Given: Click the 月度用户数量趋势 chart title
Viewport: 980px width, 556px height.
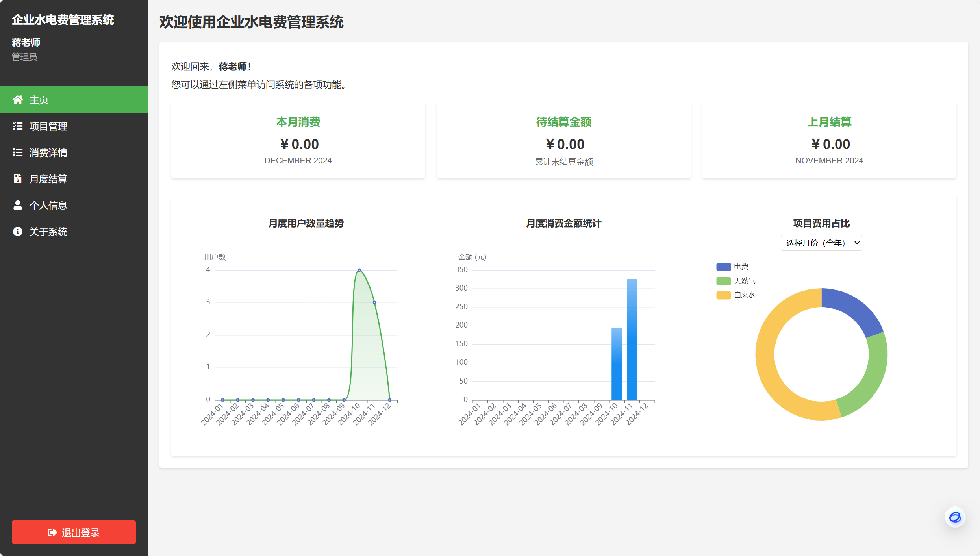Looking at the screenshot, I should click(306, 223).
